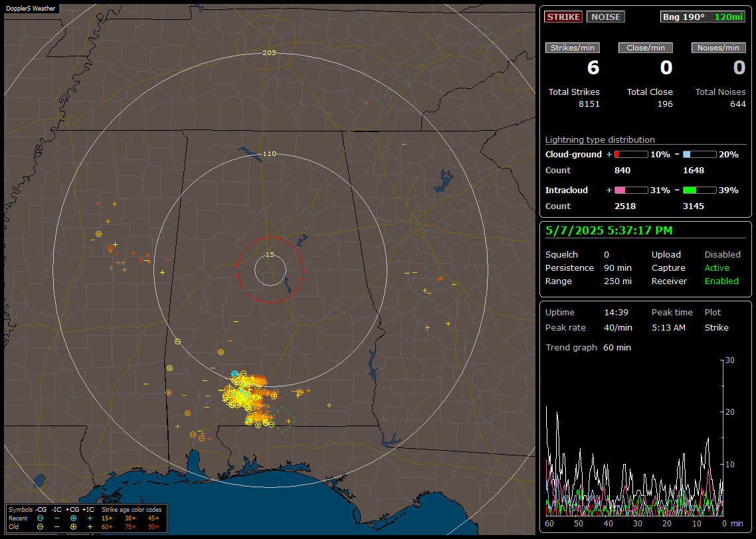
Task: Click the Uptime value 14:39
Action: [616, 313]
